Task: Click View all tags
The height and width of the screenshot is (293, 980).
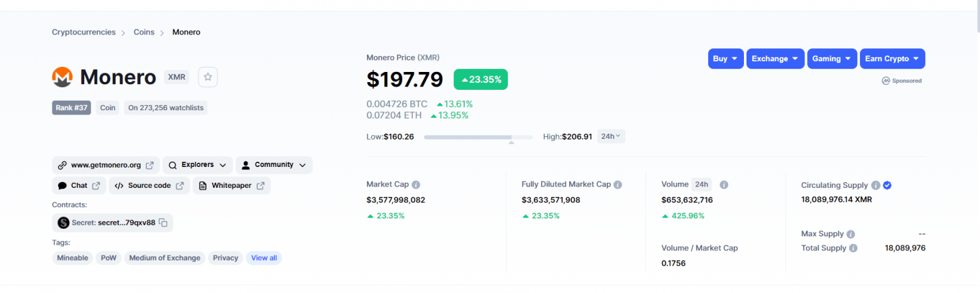Action: click(x=264, y=258)
